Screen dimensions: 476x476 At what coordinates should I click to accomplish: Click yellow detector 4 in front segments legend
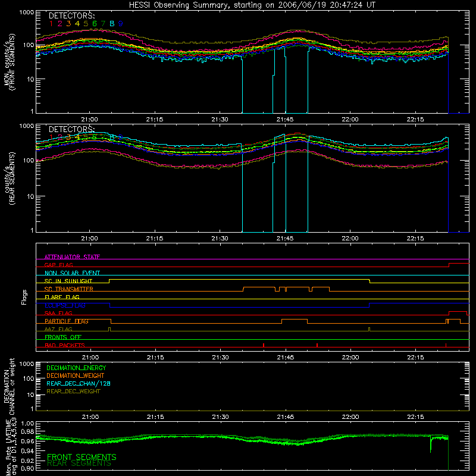[x=77, y=23]
